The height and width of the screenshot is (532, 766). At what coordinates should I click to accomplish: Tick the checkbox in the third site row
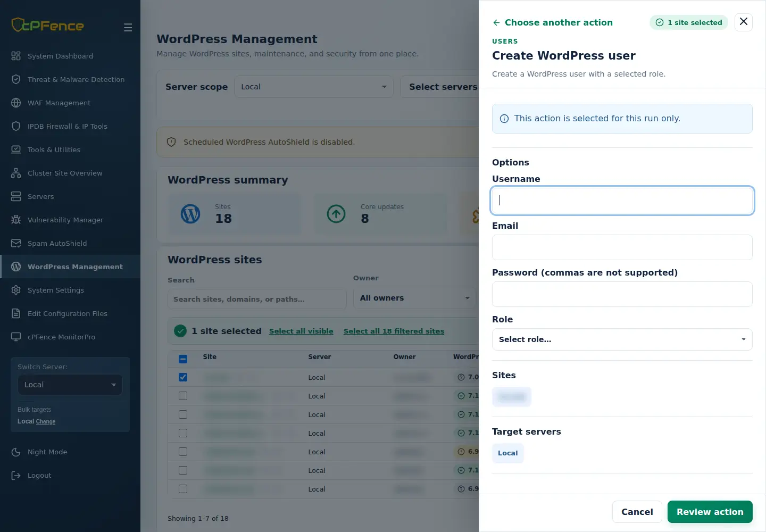[183, 414]
